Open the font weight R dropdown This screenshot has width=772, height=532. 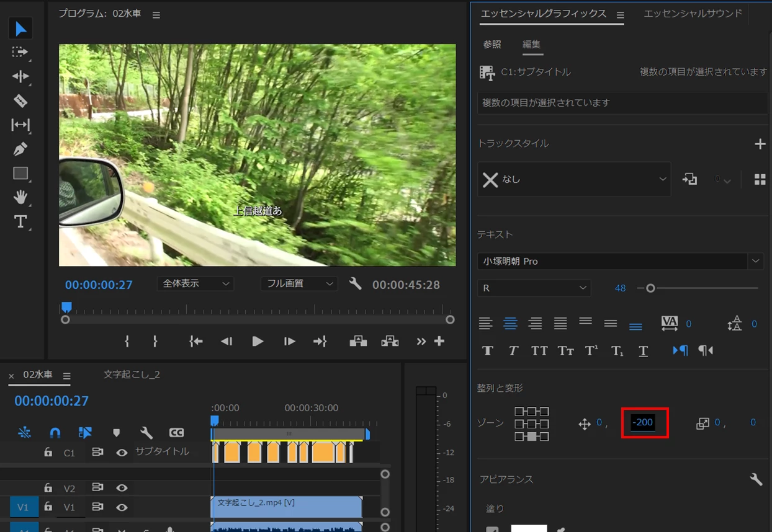[x=534, y=288]
